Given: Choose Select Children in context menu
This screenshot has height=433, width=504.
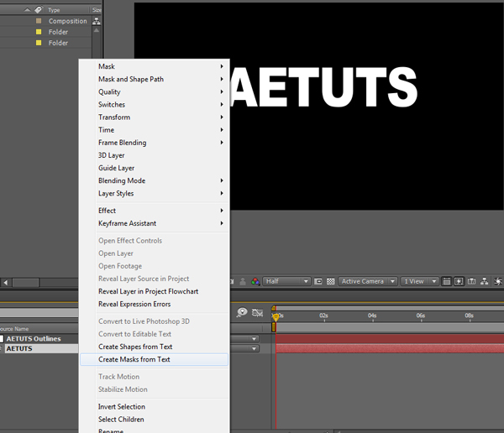Looking at the screenshot, I should pos(155,420).
